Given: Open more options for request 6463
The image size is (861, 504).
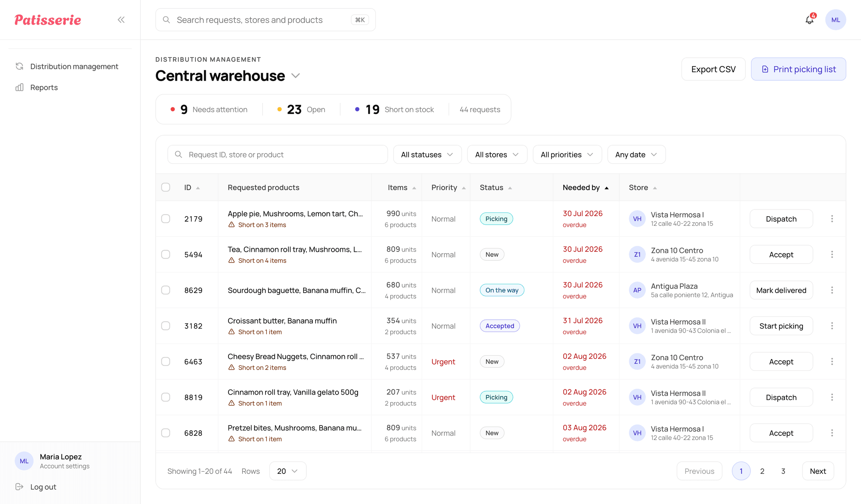Looking at the screenshot, I should click(x=832, y=361).
